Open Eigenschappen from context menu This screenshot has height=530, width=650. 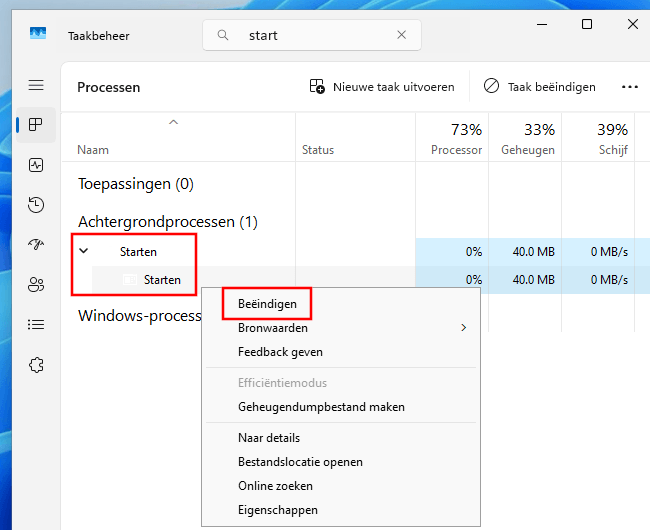coord(278,510)
